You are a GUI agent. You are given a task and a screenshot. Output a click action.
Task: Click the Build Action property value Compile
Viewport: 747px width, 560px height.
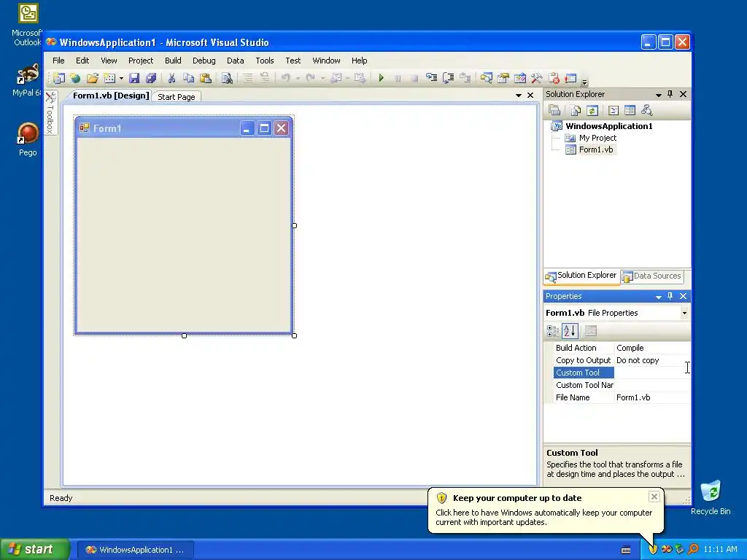tap(652, 348)
